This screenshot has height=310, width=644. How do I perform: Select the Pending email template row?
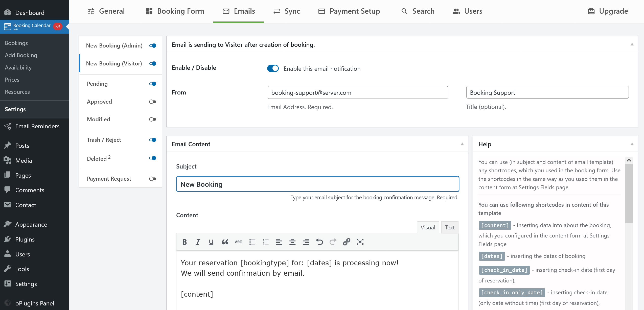pyautogui.click(x=120, y=84)
